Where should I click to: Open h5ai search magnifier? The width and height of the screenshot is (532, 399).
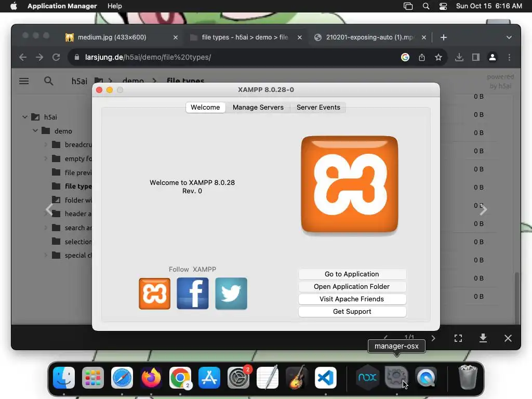click(48, 81)
